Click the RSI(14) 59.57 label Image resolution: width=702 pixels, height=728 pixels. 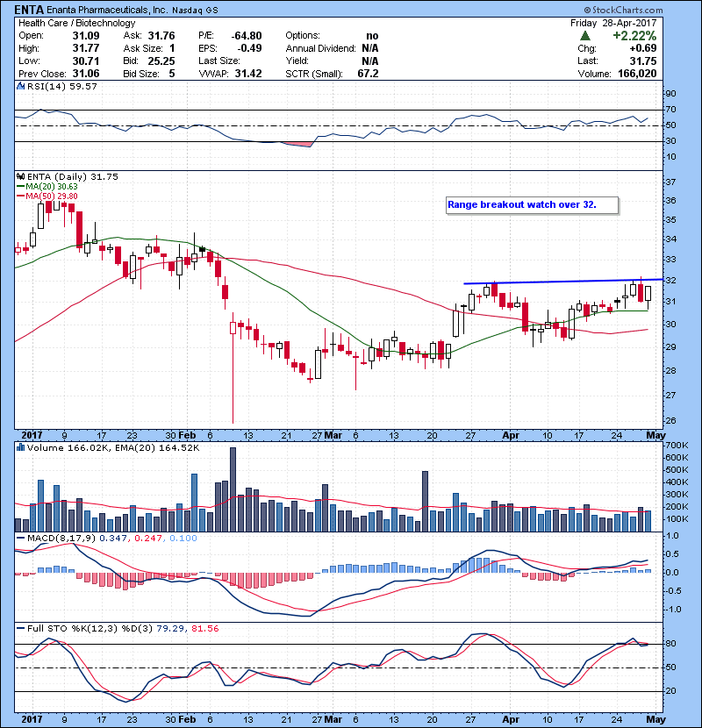coord(61,86)
